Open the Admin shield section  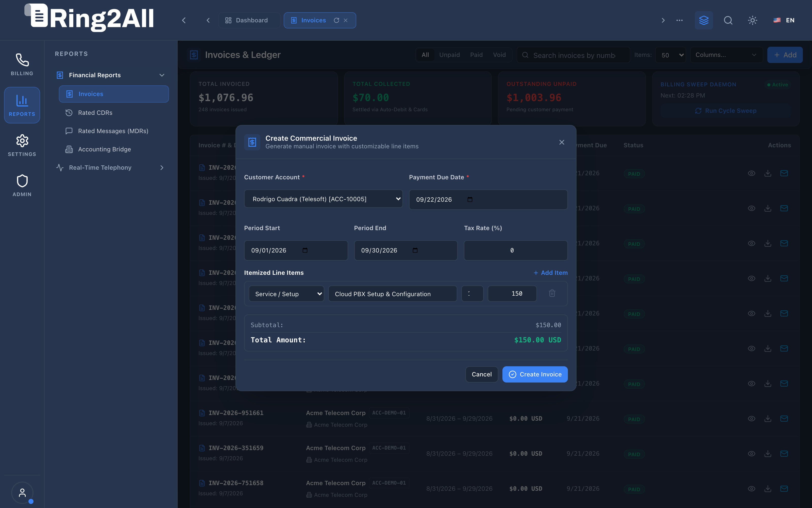(x=22, y=185)
